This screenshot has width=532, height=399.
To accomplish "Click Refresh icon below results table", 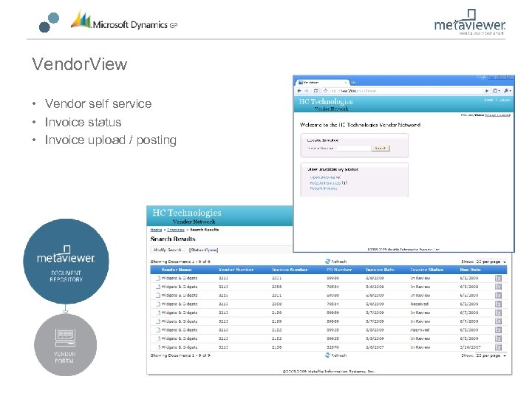I will pyautogui.click(x=327, y=355).
